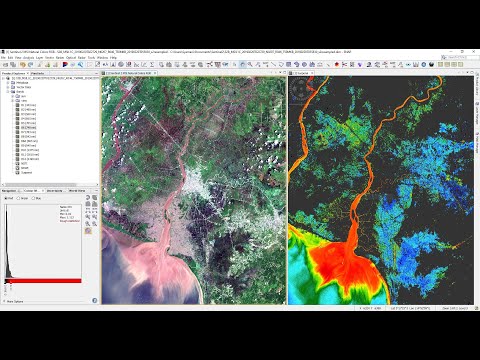Click the red colour ramp bar under the histogram
480x360 pixels.
point(43,281)
